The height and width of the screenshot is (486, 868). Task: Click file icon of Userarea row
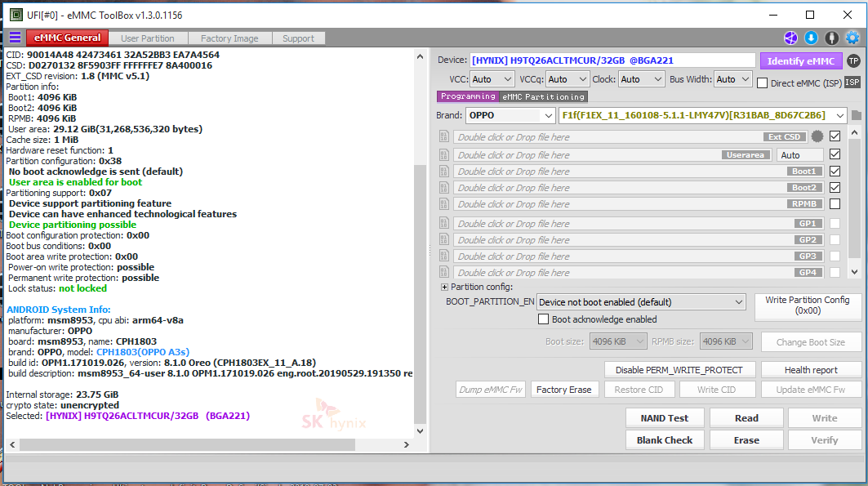coord(443,154)
